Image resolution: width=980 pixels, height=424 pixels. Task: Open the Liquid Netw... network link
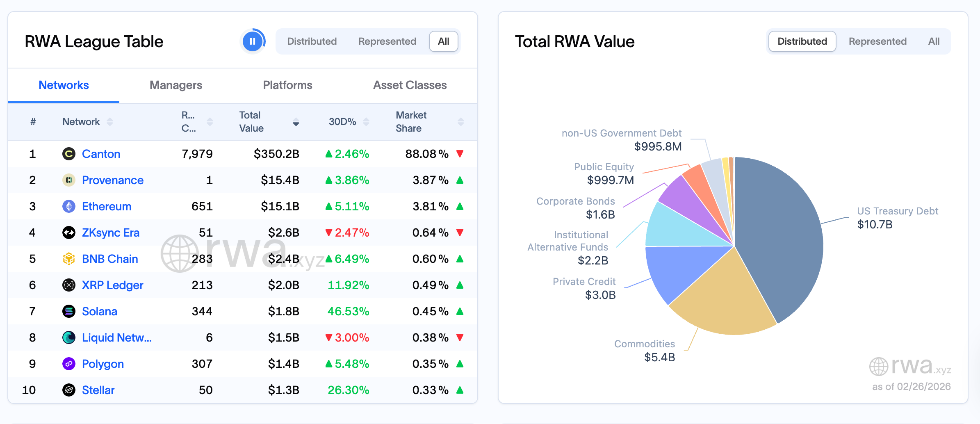(117, 337)
